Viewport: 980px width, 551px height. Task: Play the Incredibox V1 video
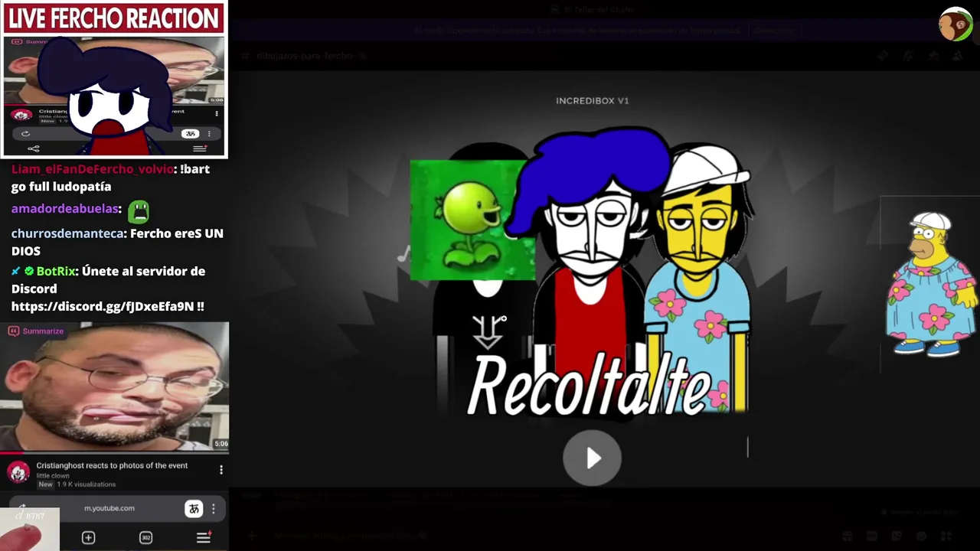click(592, 458)
